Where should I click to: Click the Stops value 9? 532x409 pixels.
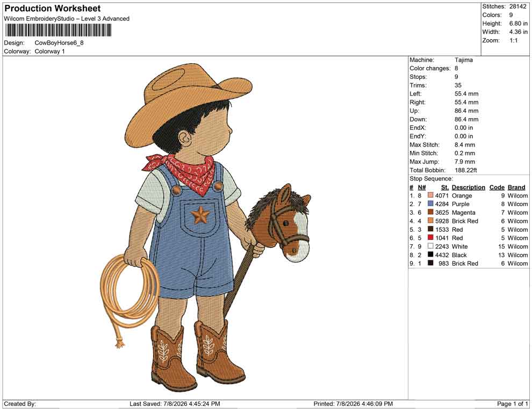(456, 77)
